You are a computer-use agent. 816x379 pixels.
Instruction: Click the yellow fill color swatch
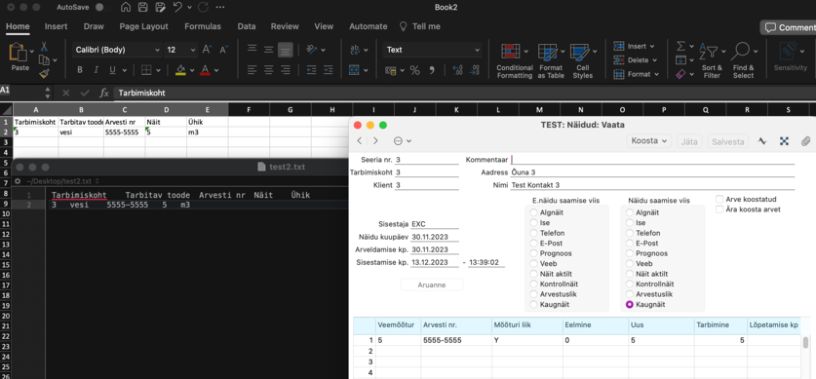(x=181, y=70)
